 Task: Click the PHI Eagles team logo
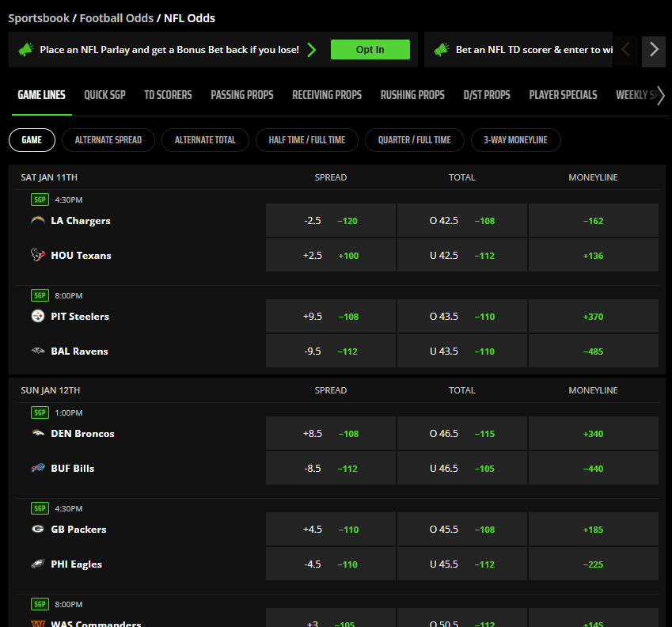pos(38,564)
